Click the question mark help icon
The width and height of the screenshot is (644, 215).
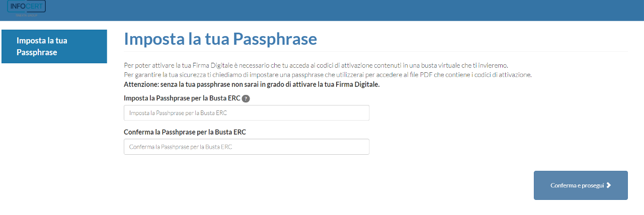(x=246, y=98)
